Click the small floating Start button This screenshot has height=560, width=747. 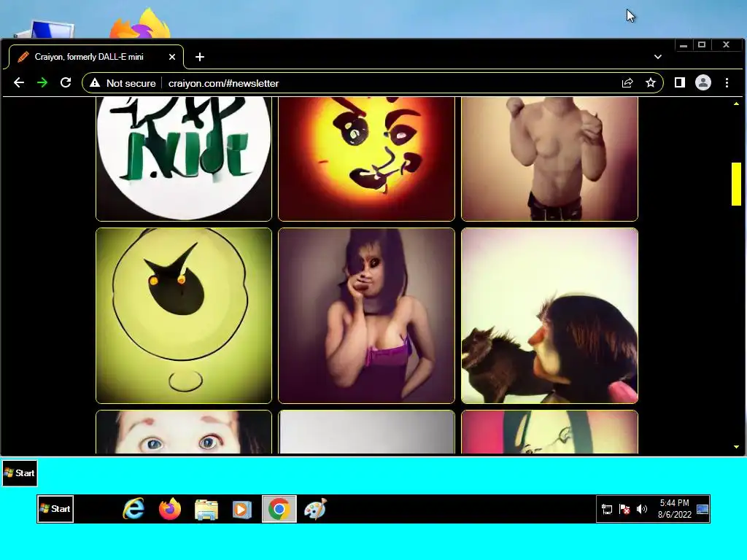pyautogui.click(x=20, y=472)
